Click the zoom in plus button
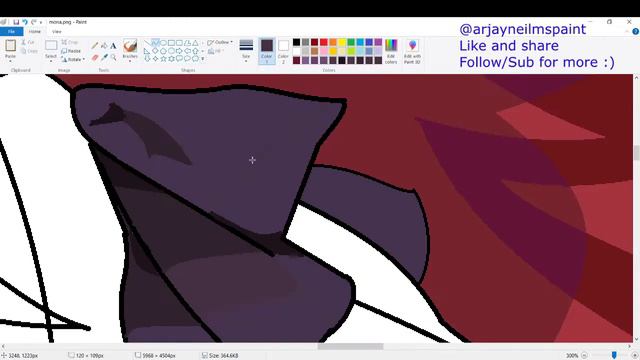The height and width of the screenshot is (360, 640). pyautogui.click(x=635, y=356)
